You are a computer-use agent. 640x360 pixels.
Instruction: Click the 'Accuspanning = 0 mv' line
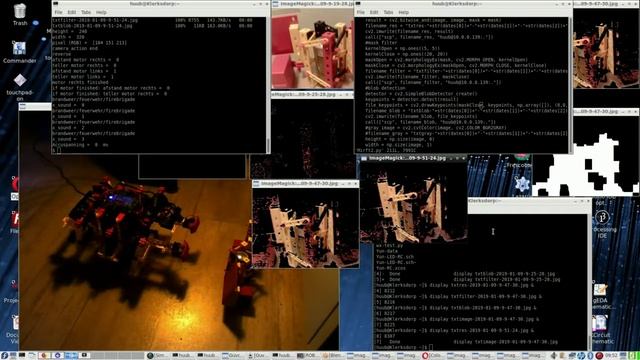click(80, 144)
